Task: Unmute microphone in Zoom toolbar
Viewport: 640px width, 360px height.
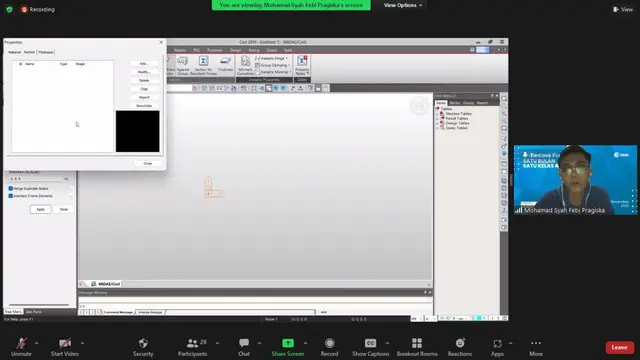Action: point(21,347)
